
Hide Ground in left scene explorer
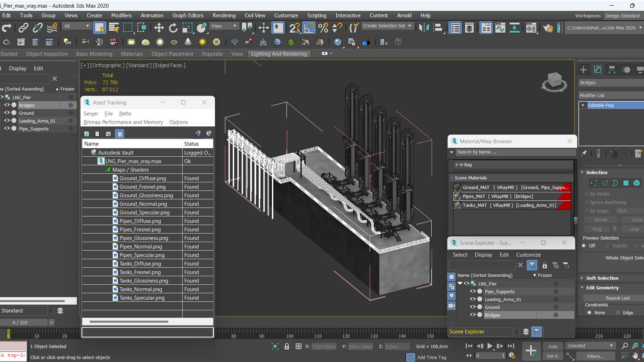7,113
